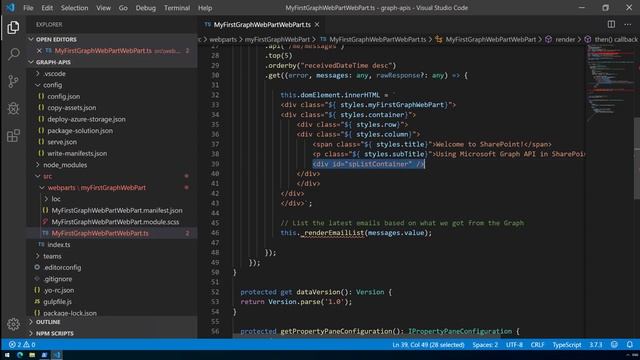Viewport: 640px width, 360px height.
Task: Open the File menu
Action: click(x=28, y=8)
